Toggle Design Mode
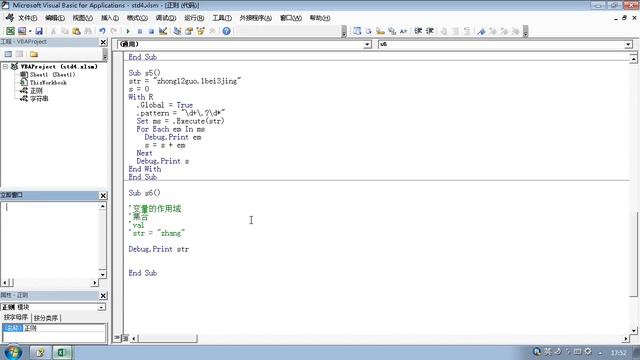640x360 pixels. 163,31
